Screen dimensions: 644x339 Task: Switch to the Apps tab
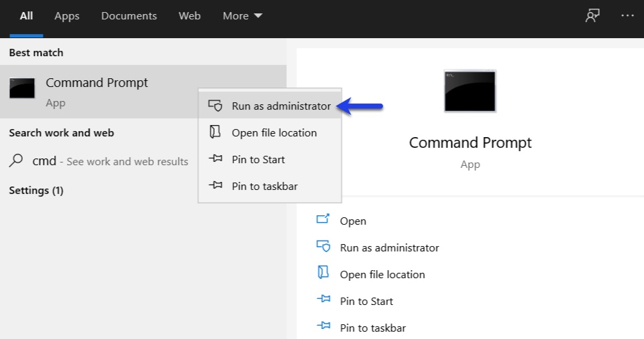(67, 16)
